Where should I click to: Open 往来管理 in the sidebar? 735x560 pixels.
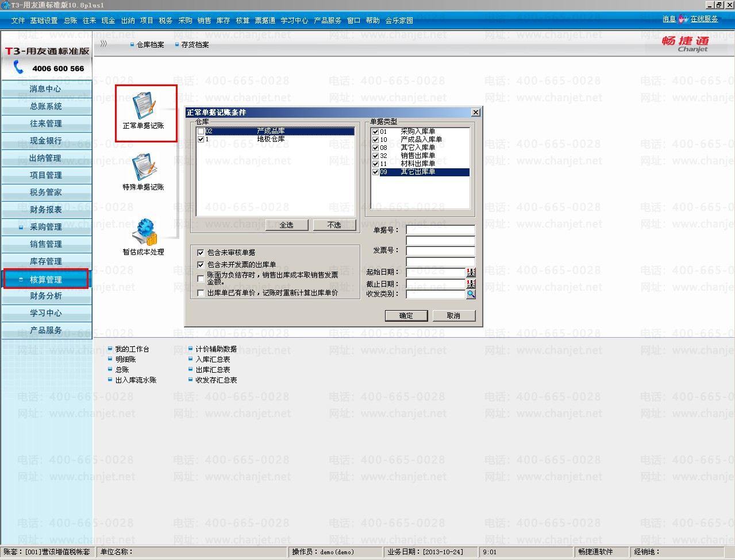tap(46, 123)
